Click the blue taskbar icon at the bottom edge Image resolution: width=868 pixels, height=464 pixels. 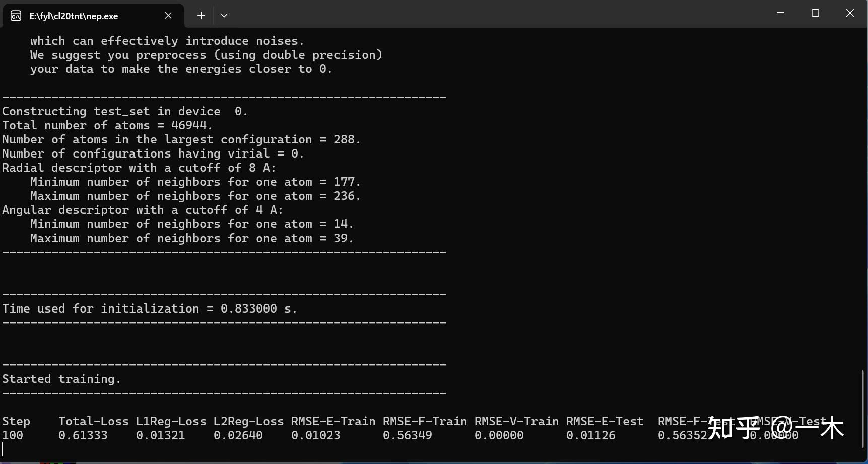pyautogui.click(x=67, y=463)
